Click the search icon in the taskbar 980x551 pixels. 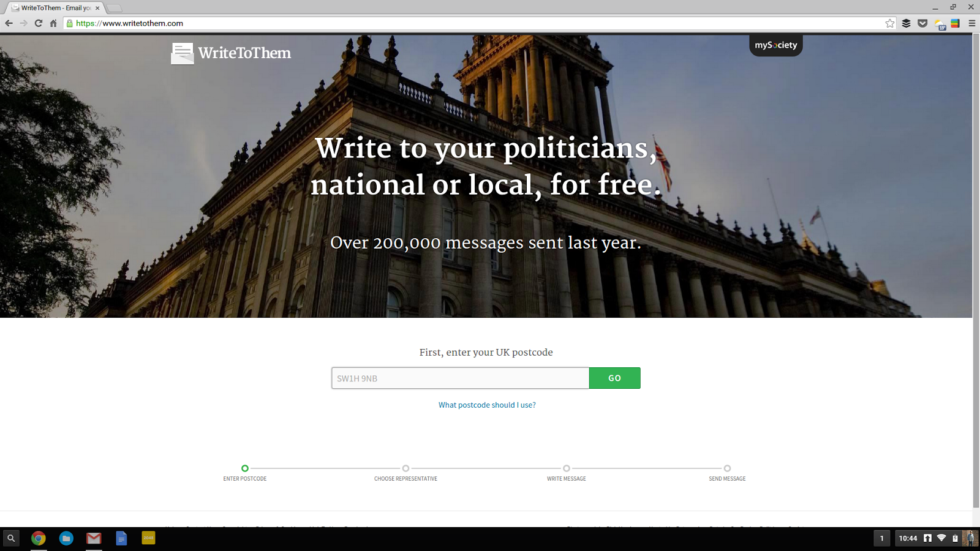coord(12,538)
